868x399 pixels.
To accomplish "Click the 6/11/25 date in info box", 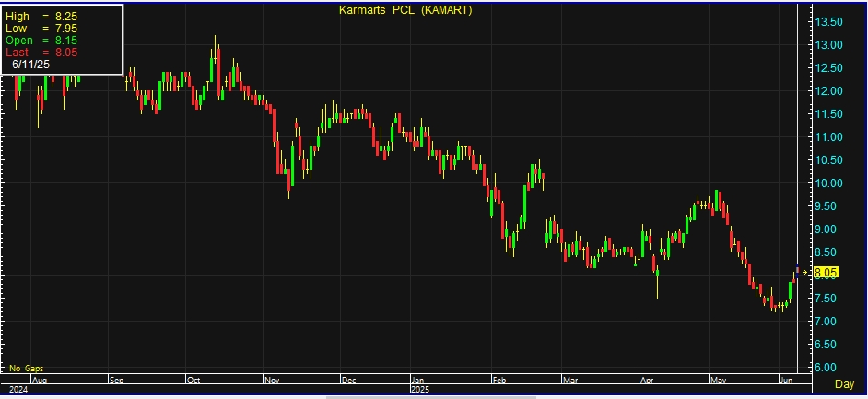I will pyautogui.click(x=31, y=65).
